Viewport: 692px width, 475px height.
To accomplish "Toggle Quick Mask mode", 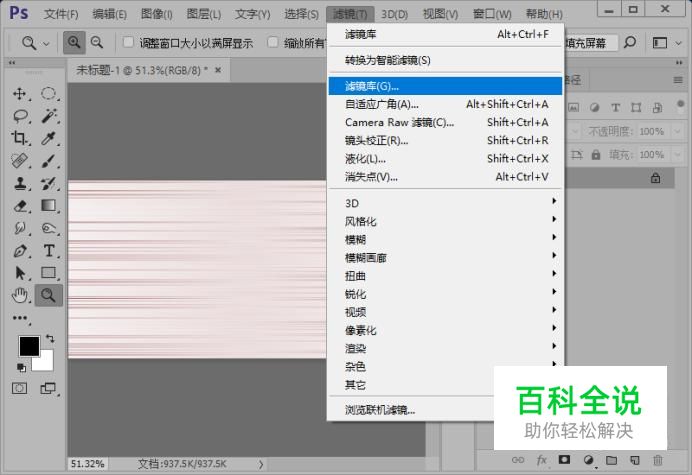I will pos(19,388).
